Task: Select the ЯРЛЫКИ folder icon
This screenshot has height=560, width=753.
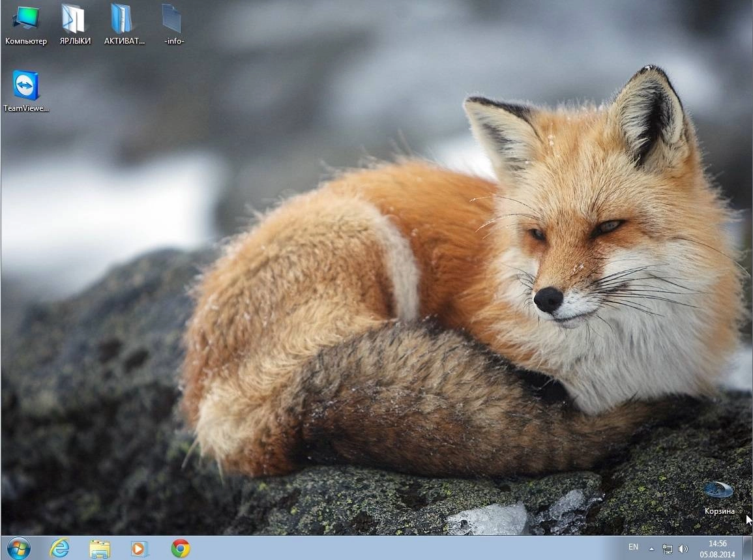Action: pyautogui.click(x=75, y=25)
